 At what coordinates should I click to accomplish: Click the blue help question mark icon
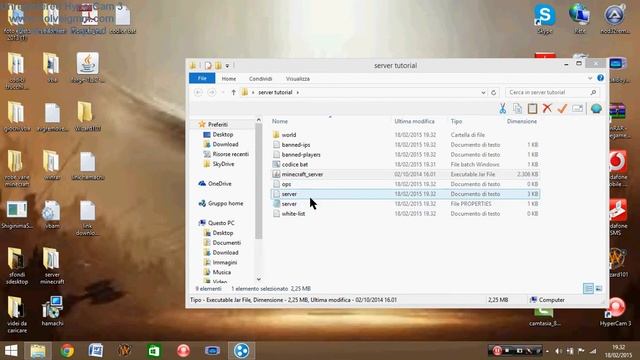(x=600, y=78)
